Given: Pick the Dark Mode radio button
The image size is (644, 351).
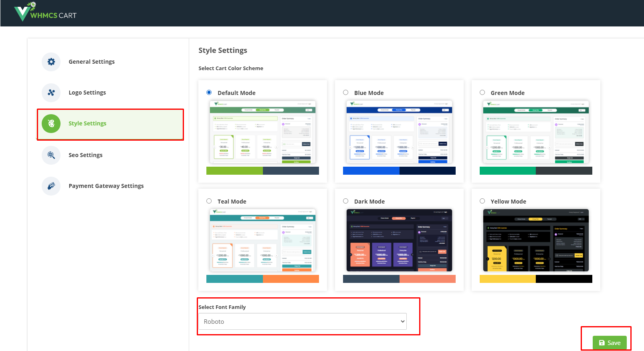Looking at the screenshot, I should (346, 201).
